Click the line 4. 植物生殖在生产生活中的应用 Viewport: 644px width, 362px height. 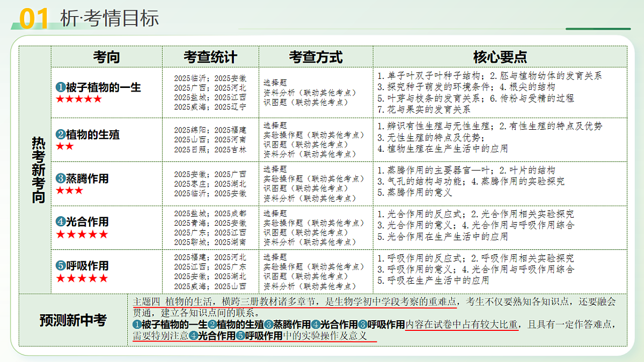click(x=443, y=149)
